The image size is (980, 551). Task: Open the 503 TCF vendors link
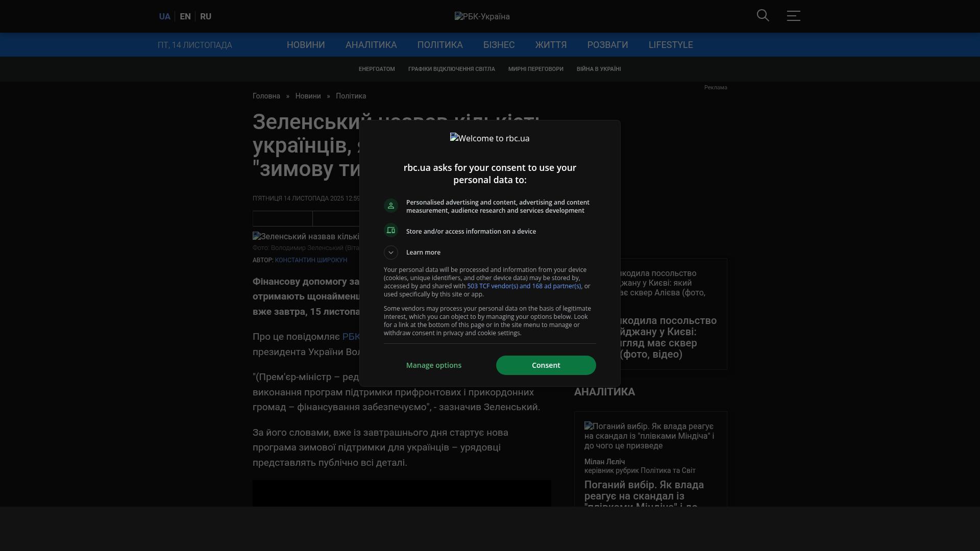click(x=524, y=286)
